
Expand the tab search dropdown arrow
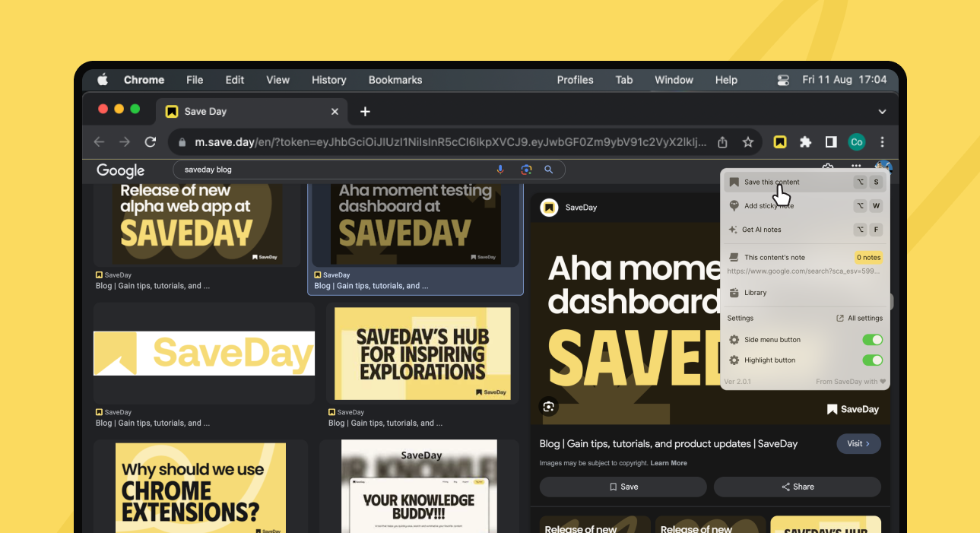[882, 112]
